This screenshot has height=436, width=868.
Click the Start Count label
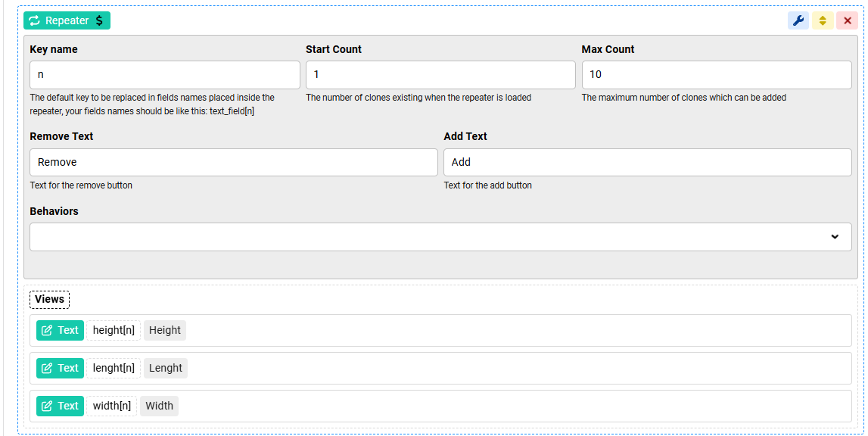(x=334, y=49)
